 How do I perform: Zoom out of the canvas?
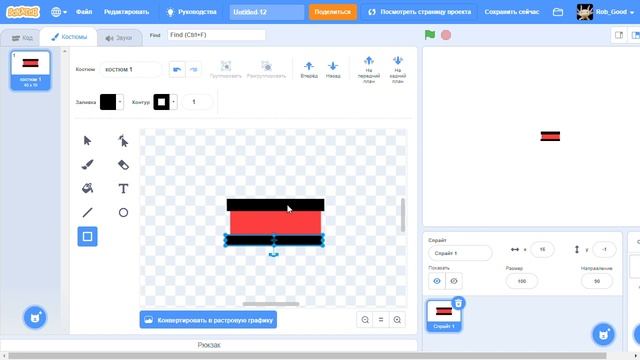pyautogui.click(x=365, y=320)
